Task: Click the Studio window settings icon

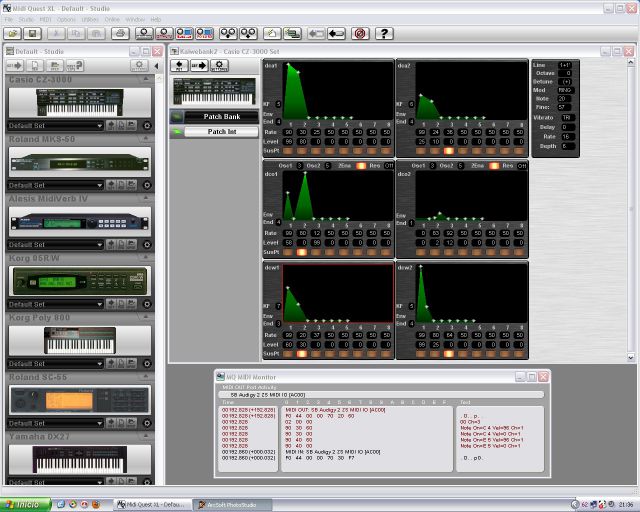Action: pos(139,65)
